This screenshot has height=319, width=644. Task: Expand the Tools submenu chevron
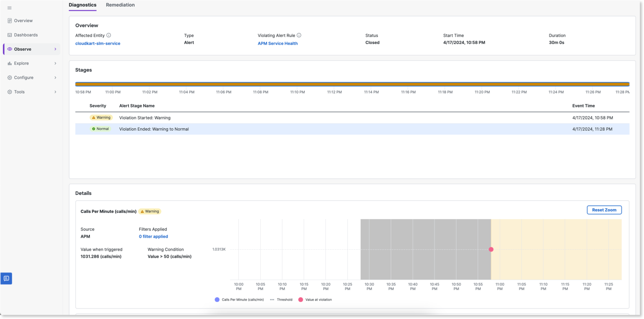click(x=55, y=92)
